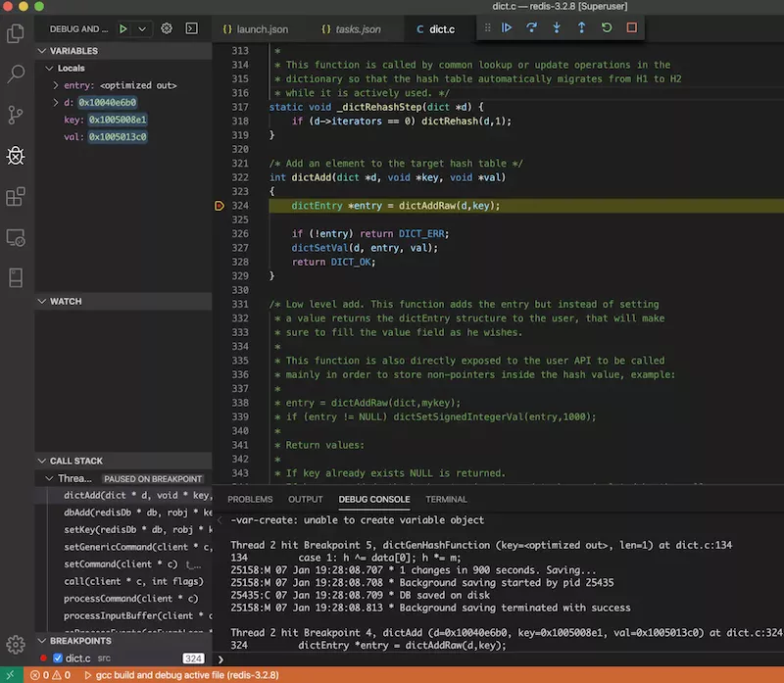
Task: Open the Extensions sidebar view
Action: [16, 197]
